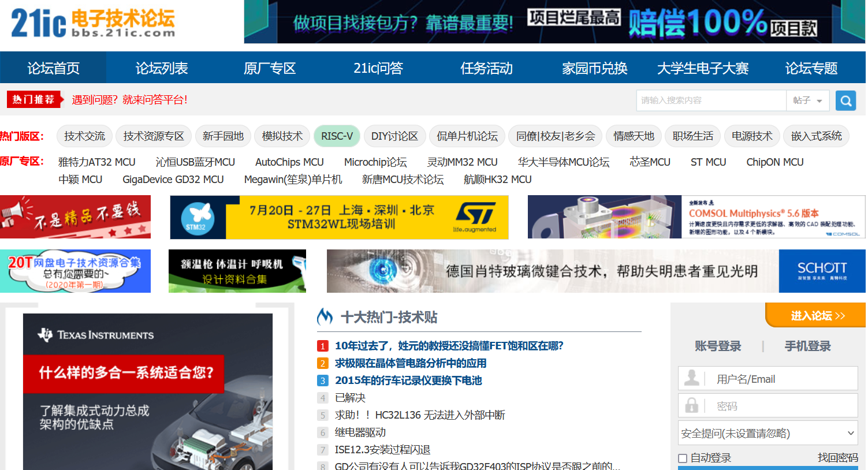Open the SCHOTT 德国肖特玻璃 banner
868x470 pixels.
(x=596, y=271)
